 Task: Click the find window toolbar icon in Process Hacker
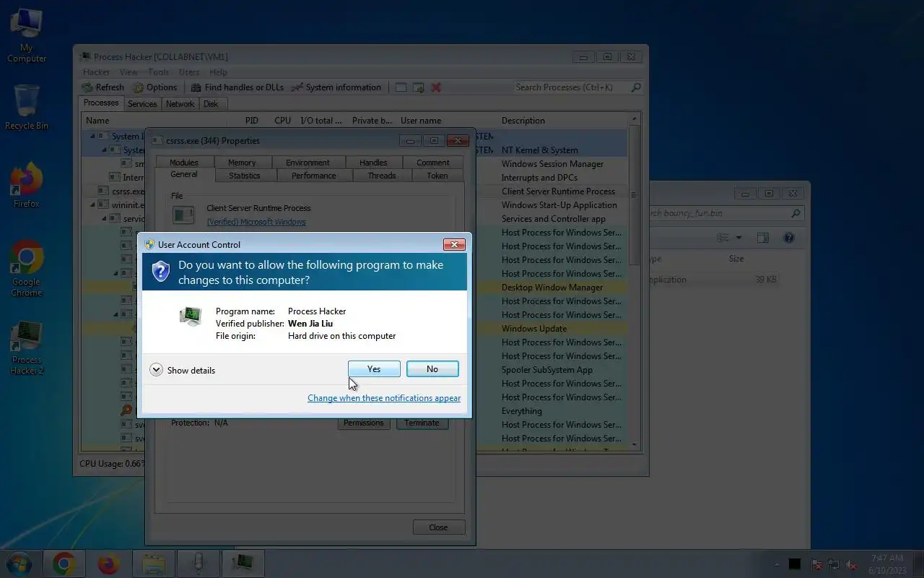point(418,87)
